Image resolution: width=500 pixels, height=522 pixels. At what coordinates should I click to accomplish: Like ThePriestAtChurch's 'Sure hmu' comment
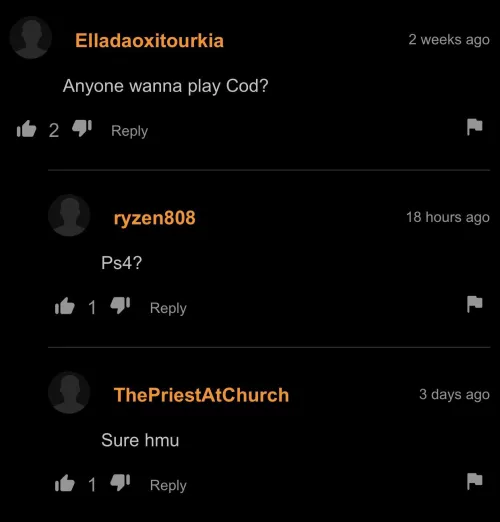(65, 483)
